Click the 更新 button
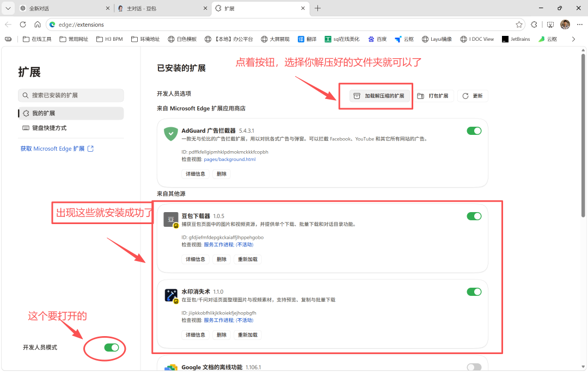588x372 pixels. 473,96
